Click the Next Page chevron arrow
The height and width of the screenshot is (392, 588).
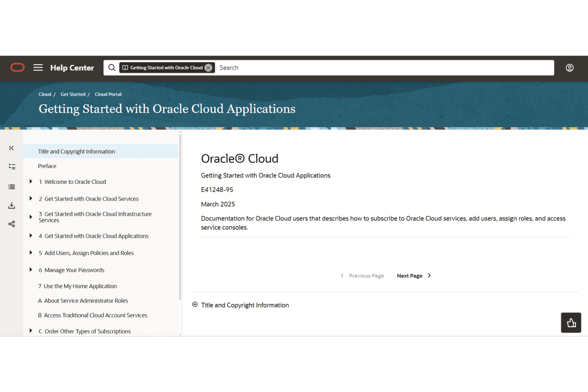[x=429, y=276]
